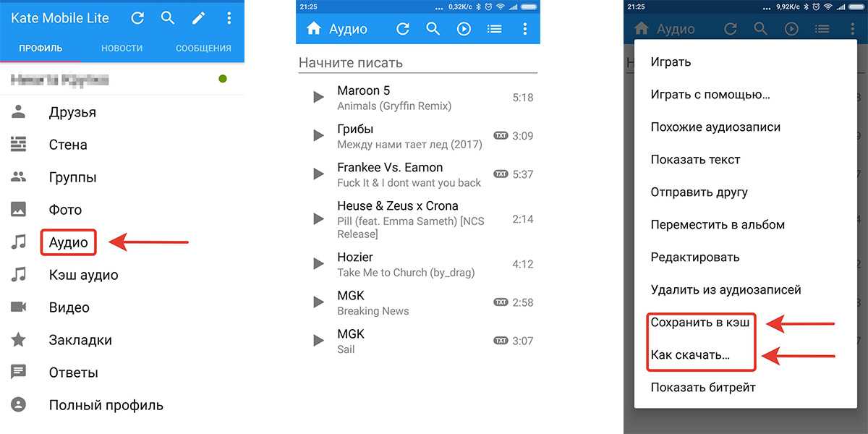868x434 pixels.
Task: Play Heuse & Zeus x Crona Pill
Action: coord(318,218)
